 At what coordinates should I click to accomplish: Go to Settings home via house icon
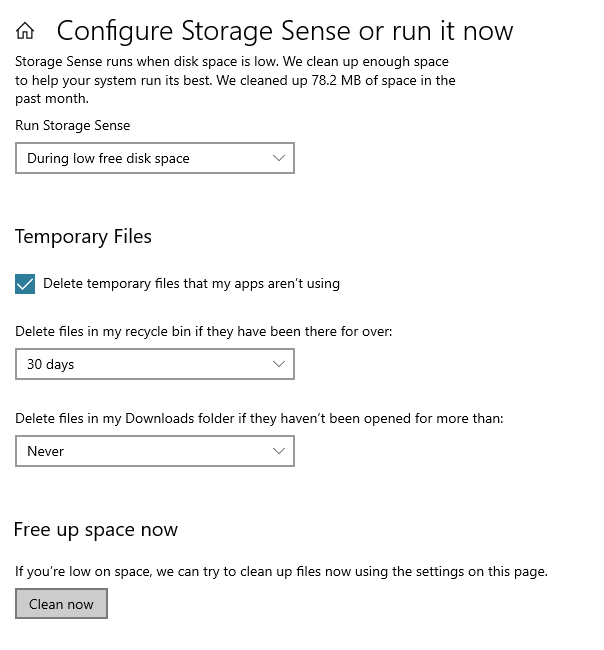pos(25,31)
